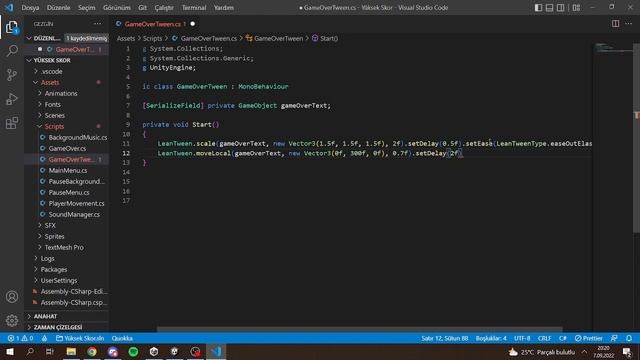
Task: Open the editor More Actions ellipsis
Action: click(x=628, y=24)
